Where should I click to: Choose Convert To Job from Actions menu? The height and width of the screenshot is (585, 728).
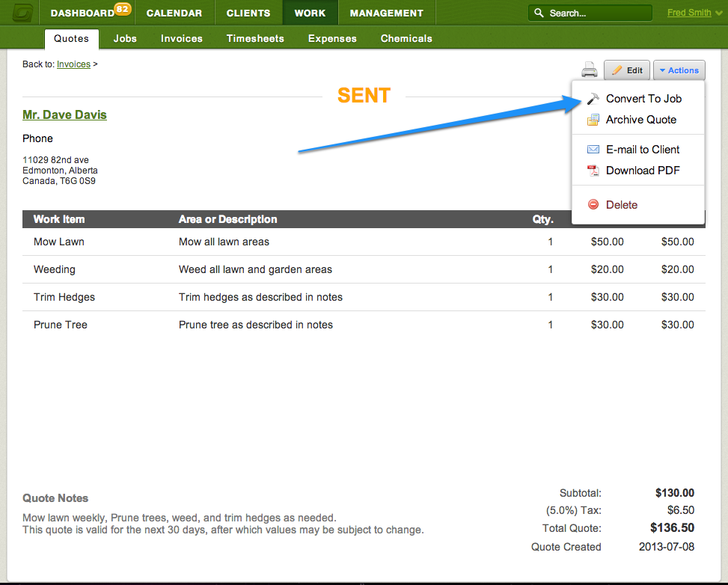tap(643, 99)
